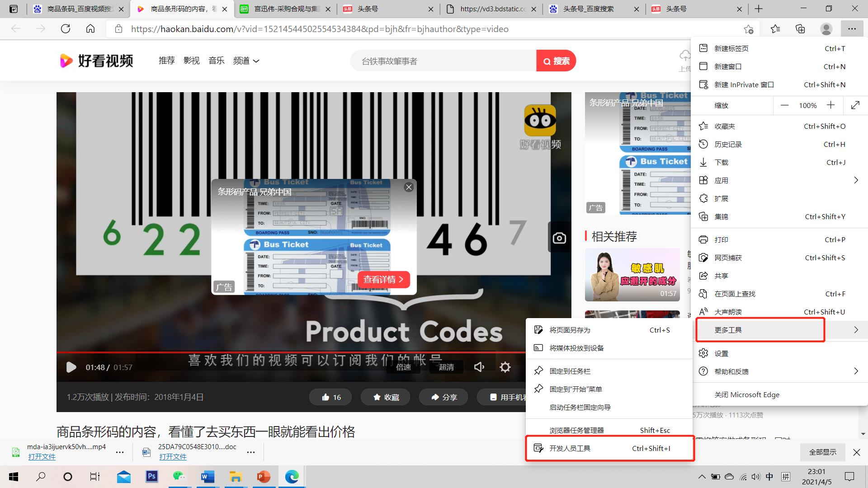868x488 pixels.
Task: Open Collections icon in browser toolbar
Action: click(800, 28)
